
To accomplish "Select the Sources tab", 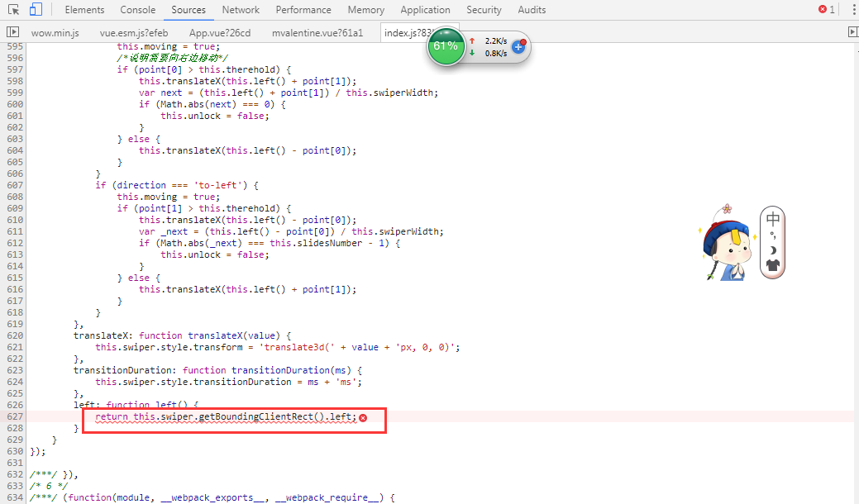I will click(189, 10).
